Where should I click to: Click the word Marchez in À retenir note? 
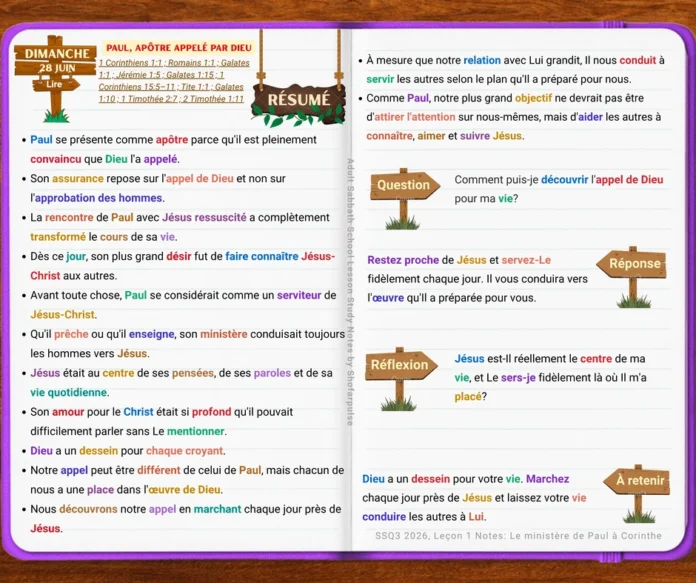547,479
